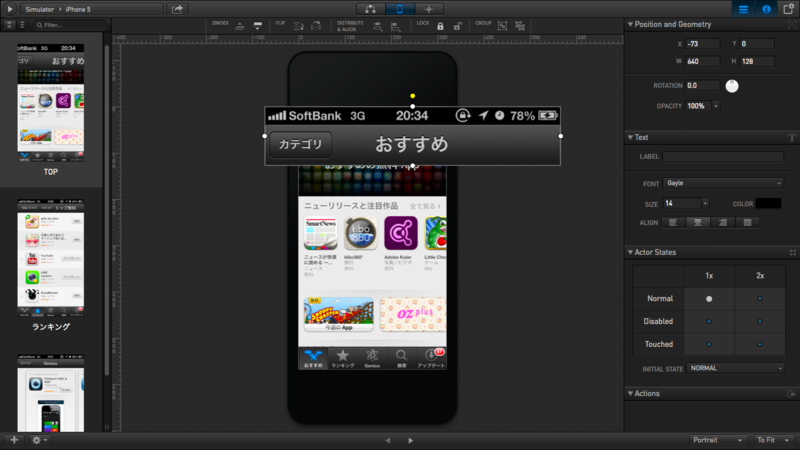Viewport: 800px width, 450px height.
Task: Select the Genius screen thumbnail
Action: click(x=51, y=393)
